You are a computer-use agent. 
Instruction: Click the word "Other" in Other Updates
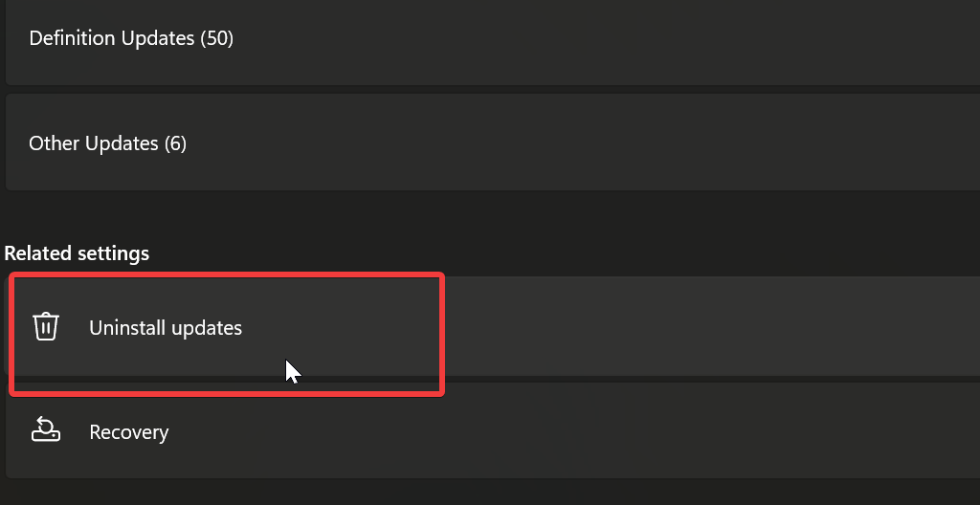(55, 143)
